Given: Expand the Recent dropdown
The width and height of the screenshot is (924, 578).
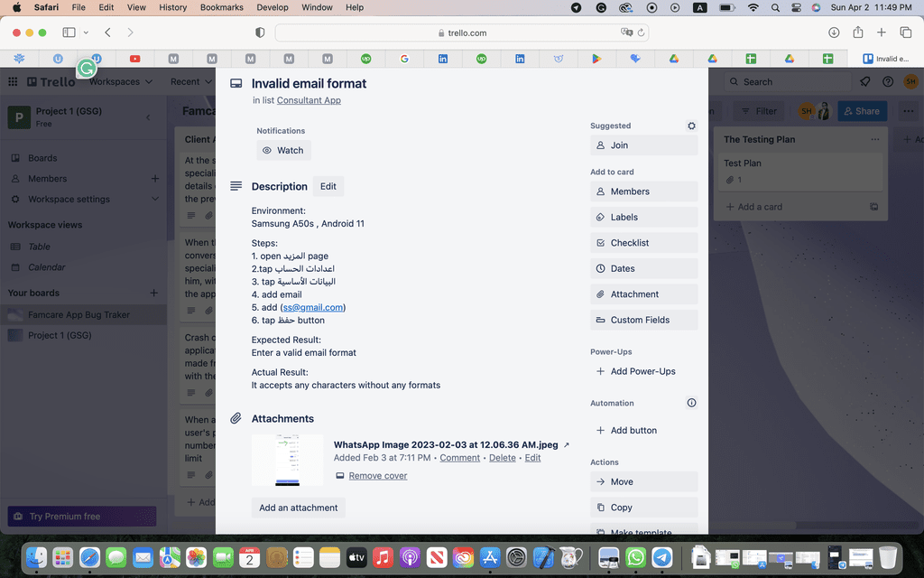Looking at the screenshot, I should point(191,82).
